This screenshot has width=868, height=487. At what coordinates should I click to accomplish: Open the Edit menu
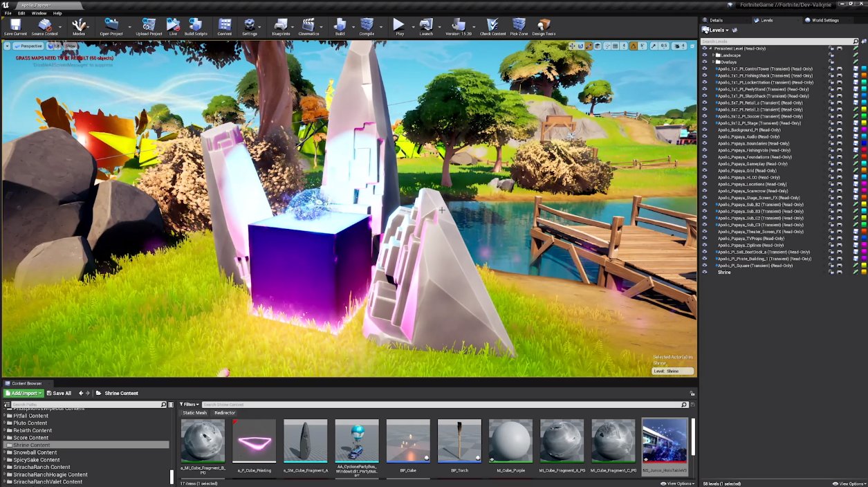tap(21, 13)
